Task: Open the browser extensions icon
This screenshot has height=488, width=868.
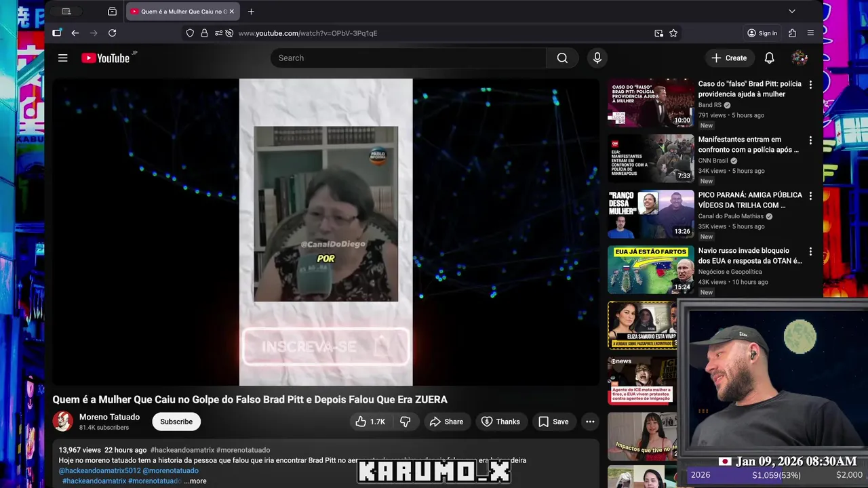Action: coord(792,33)
